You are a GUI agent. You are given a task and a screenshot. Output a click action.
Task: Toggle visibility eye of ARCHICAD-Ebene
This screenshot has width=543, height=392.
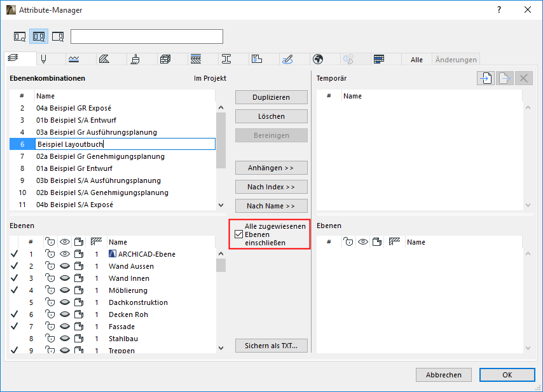point(65,254)
